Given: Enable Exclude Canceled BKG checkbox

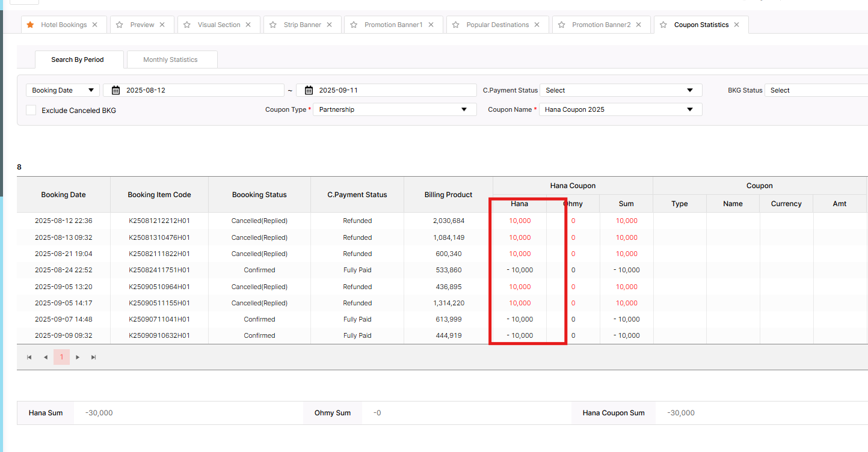Looking at the screenshot, I should pos(31,111).
